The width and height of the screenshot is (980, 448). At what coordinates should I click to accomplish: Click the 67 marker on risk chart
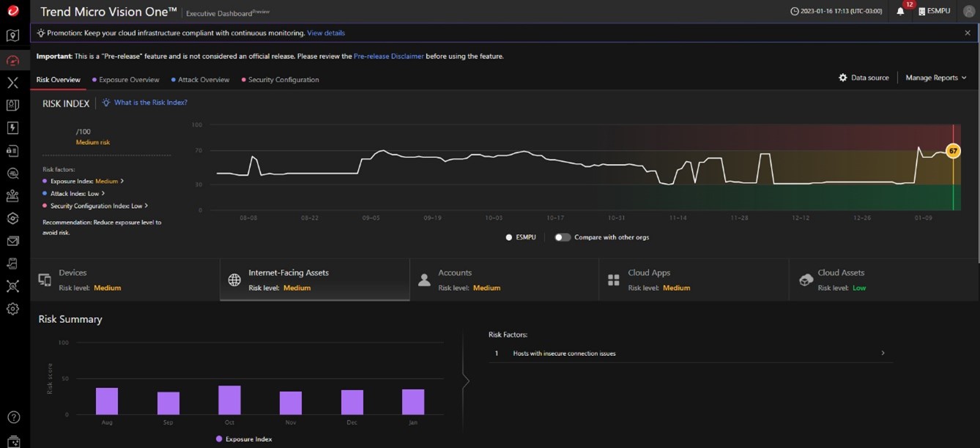click(953, 151)
